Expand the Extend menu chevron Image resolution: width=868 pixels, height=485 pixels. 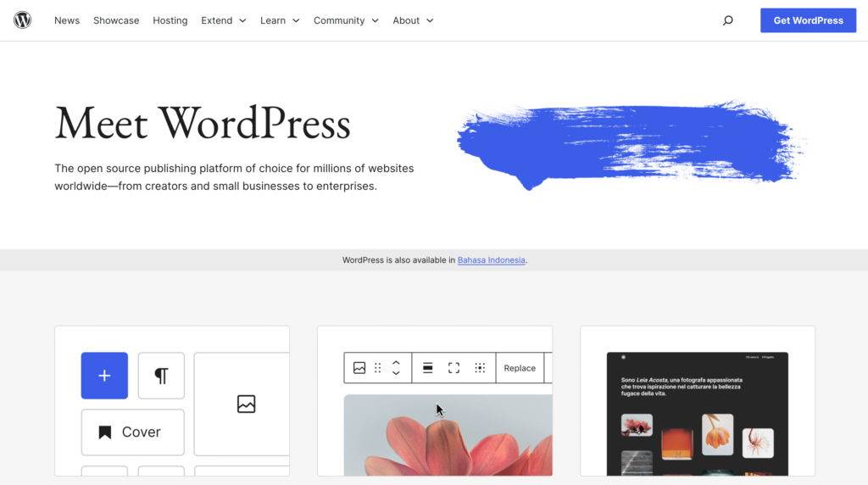click(x=242, y=20)
